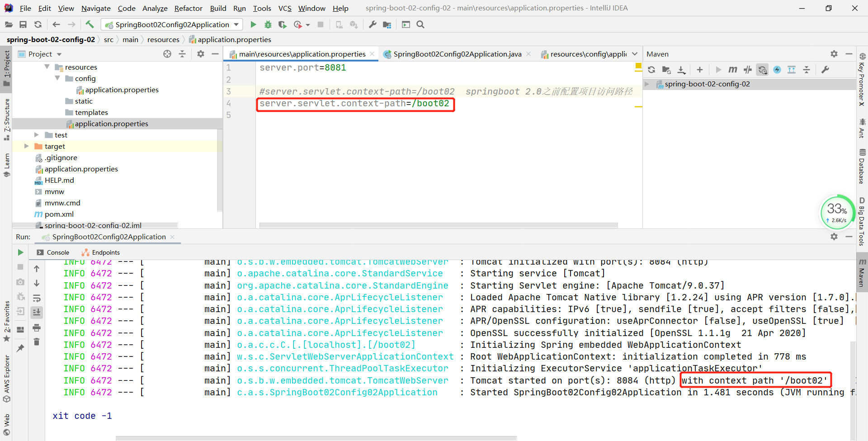Image resolution: width=868 pixels, height=441 pixels.
Task: Toggle Maven offline mode
Action: [748, 70]
